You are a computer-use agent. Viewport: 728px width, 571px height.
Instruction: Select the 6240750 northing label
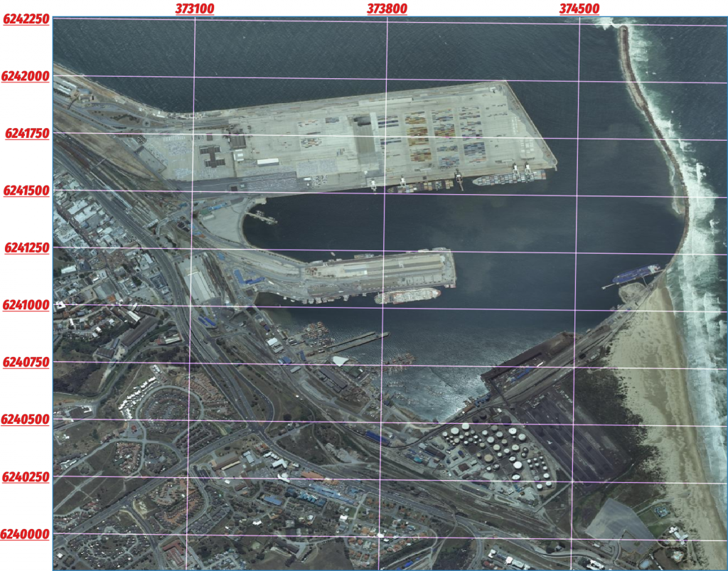click(27, 362)
